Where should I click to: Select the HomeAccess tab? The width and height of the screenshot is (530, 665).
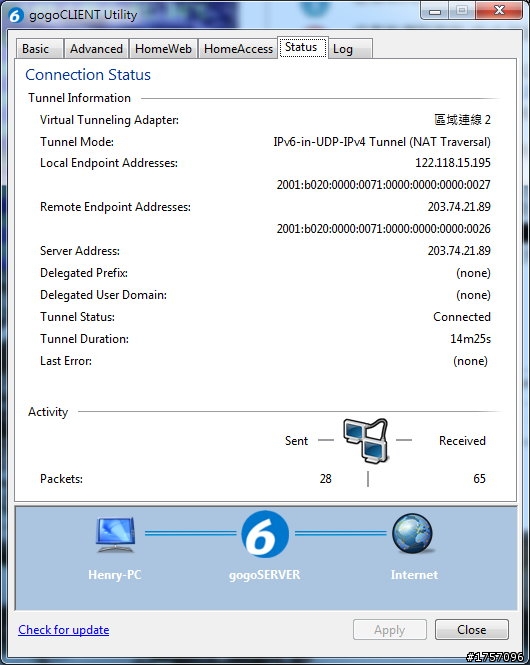point(238,49)
